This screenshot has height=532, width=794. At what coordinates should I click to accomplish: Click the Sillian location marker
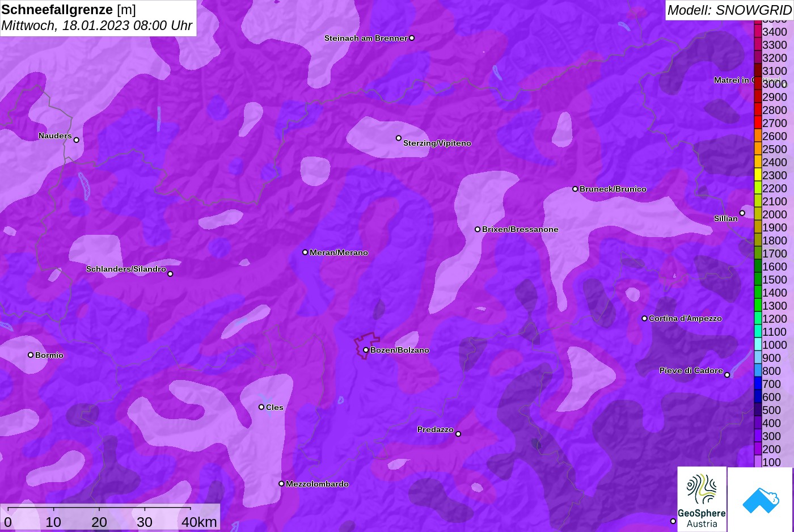tap(742, 213)
